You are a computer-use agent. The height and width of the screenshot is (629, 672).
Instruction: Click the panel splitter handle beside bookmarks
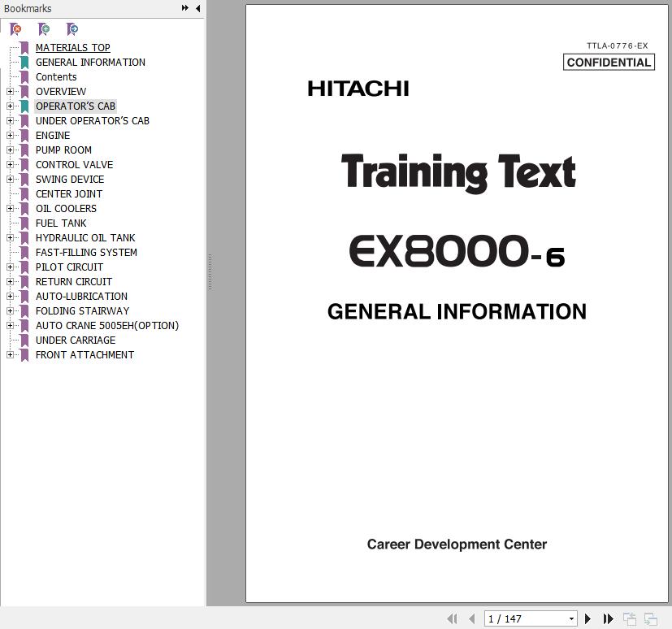tap(210, 272)
